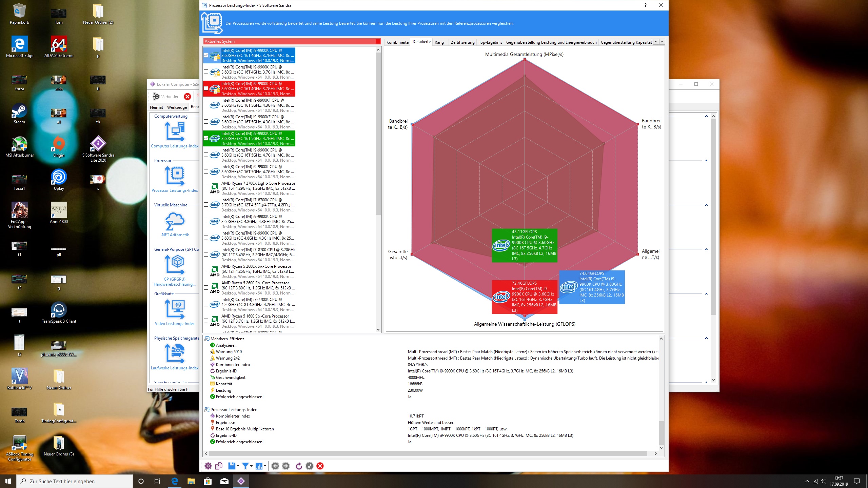868x488 pixels.
Task: Click the red cancel X toolbar icon
Action: (x=320, y=466)
